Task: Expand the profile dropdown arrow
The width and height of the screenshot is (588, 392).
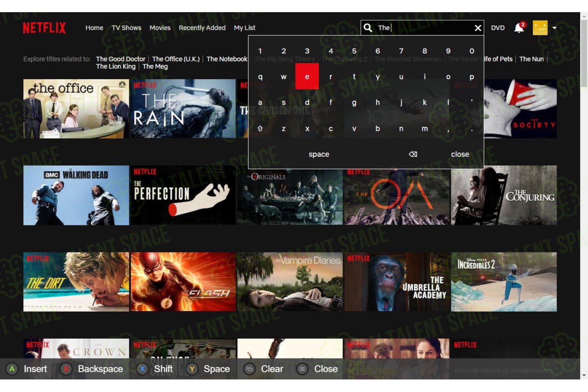Action: [555, 28]
